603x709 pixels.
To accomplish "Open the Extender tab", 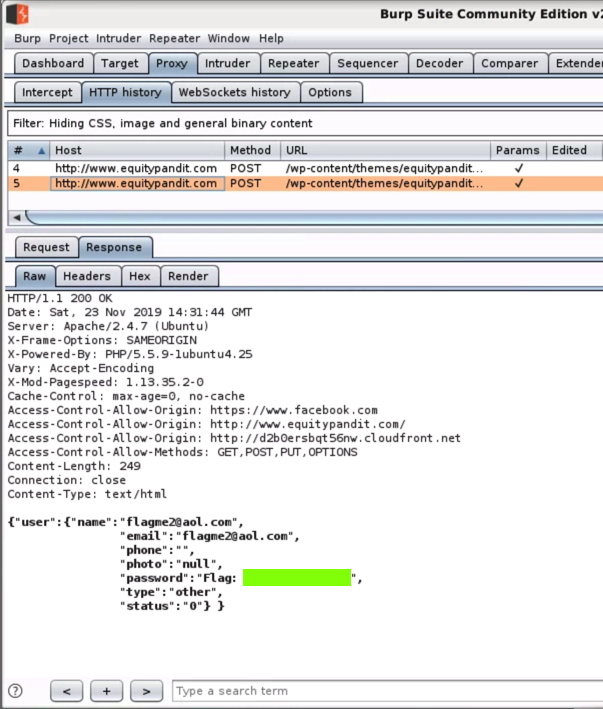I will [x=576, y=63].
